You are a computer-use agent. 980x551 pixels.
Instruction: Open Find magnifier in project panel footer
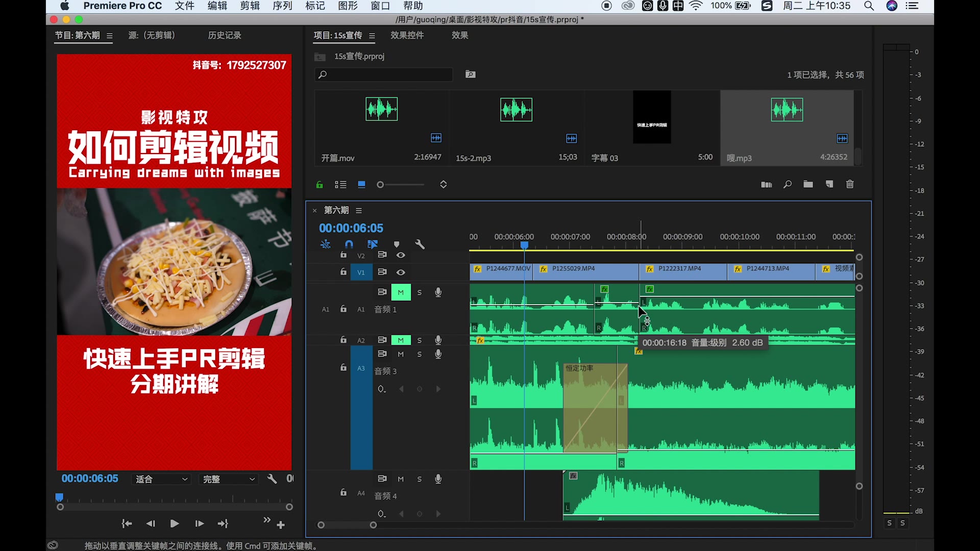788,184
